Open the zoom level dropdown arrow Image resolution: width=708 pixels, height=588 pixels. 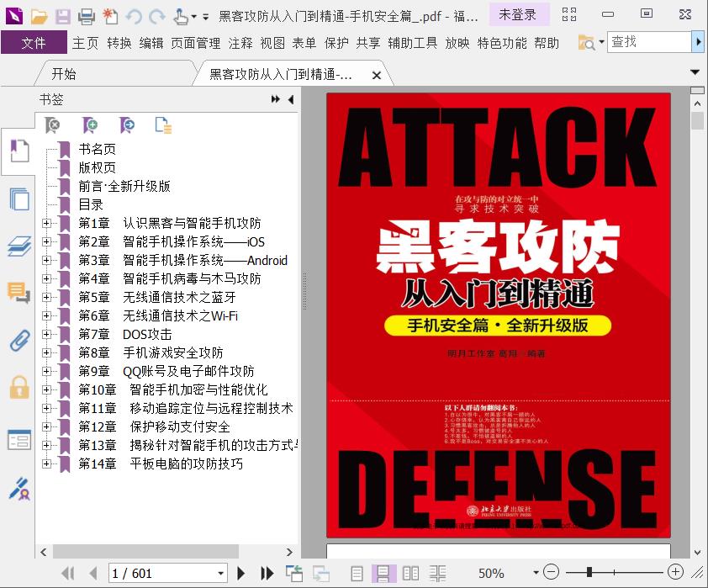(536, 573)
